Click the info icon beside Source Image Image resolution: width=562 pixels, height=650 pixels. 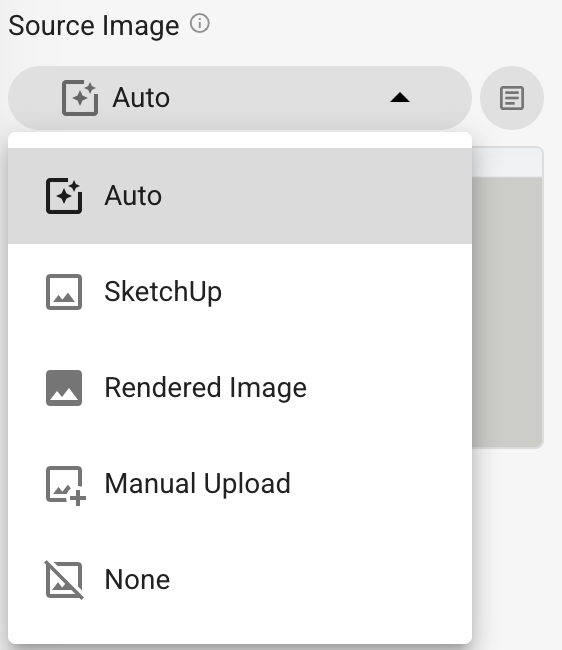[200, 24]
